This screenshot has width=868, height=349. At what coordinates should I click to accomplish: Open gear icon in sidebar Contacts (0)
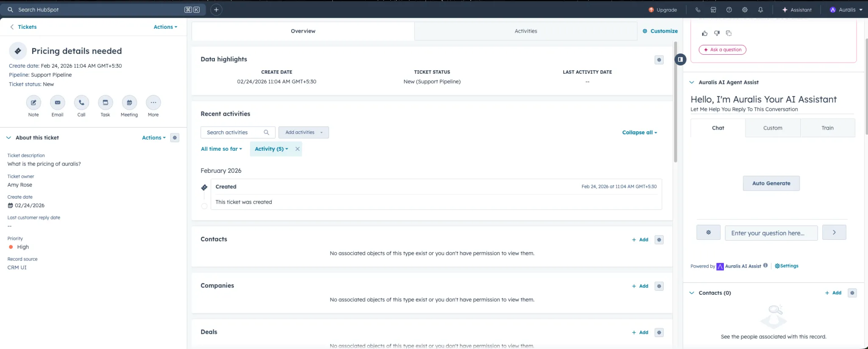click(x=852, y=293)
